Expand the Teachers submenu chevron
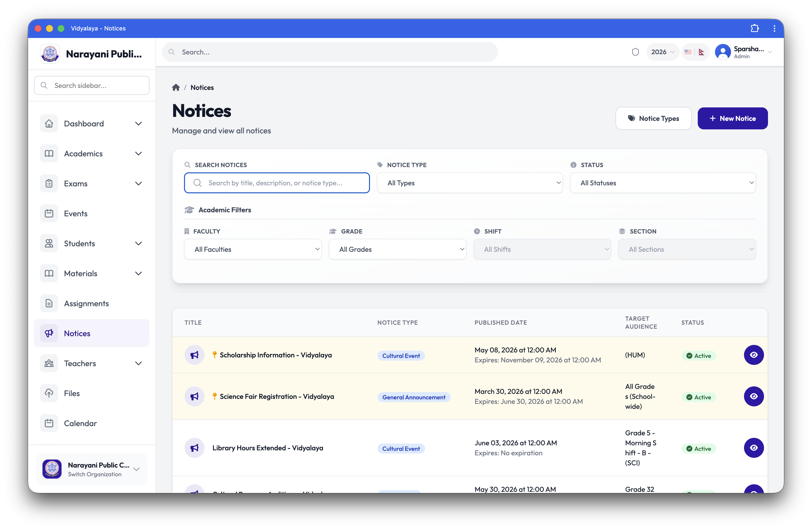Image resolution: width=812 pixels, height=530 pixels. pos(138,363)
